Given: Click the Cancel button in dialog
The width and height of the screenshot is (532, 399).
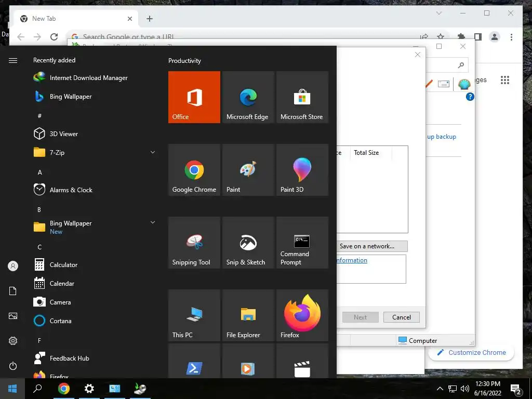Looking at the screenshot, I should [402, 317].
